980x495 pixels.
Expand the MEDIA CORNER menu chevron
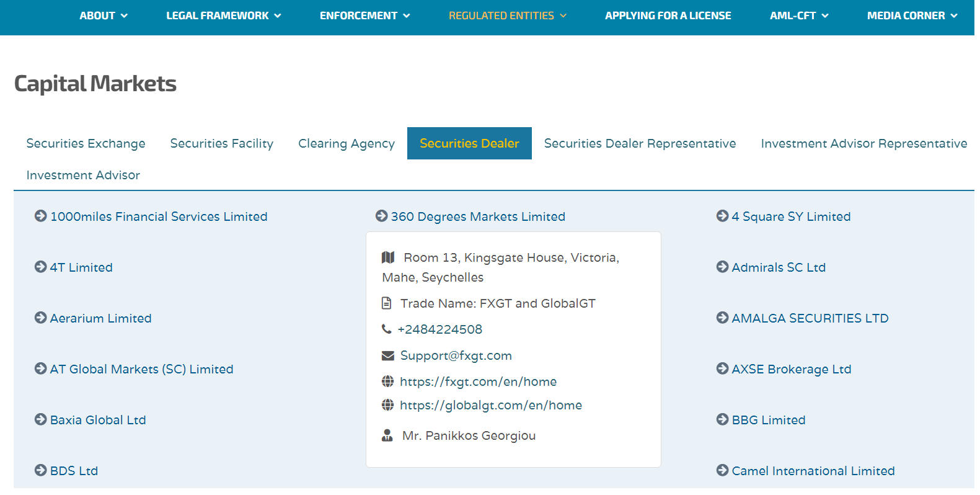tap(954, 16)
